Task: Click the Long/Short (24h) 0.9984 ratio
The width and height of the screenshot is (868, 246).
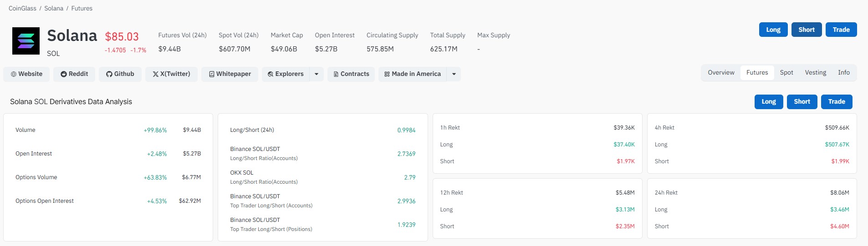Action: (x=406, y=130)
